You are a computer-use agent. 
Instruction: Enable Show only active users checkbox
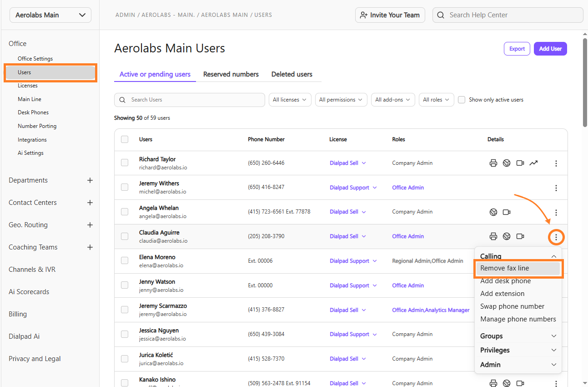pyautogui.click(x=462, y=100)
